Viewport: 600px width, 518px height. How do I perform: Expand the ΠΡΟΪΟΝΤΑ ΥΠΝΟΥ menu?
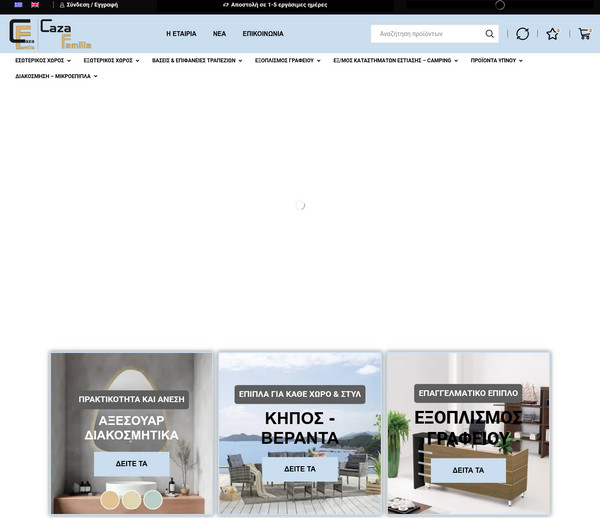coord(496,60)
